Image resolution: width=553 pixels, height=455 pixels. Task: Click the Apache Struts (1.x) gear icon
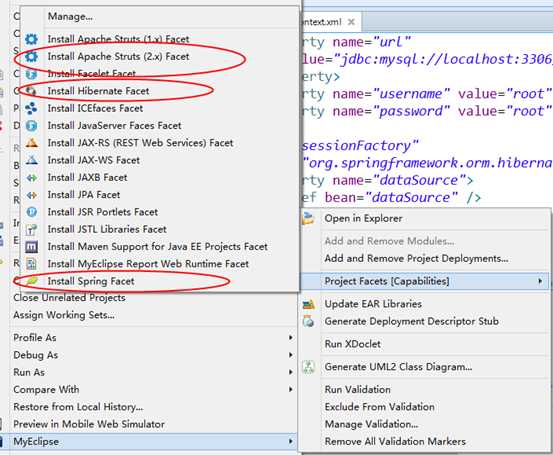(31, 39)
